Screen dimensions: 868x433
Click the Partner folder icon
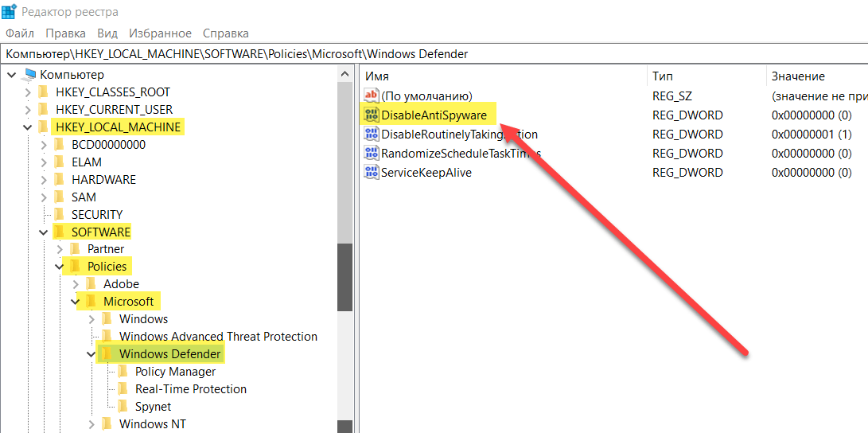point(75,249)
